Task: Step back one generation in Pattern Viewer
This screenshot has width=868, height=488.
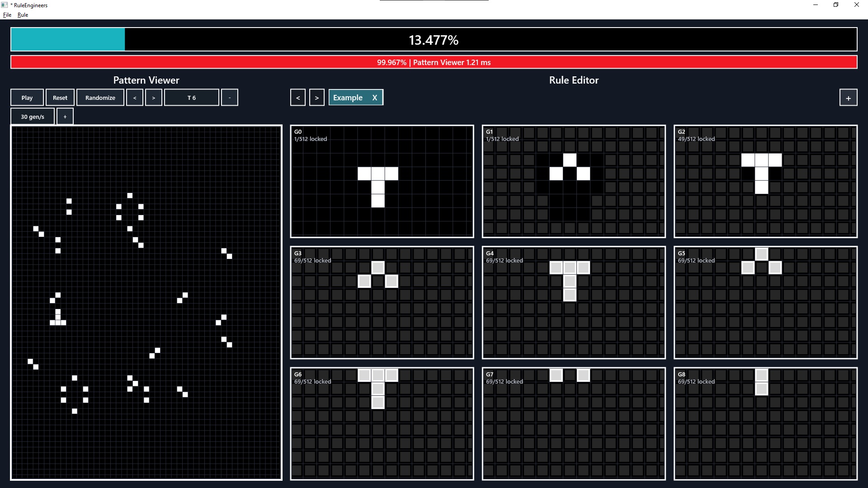Action: [x=135, y=98]
